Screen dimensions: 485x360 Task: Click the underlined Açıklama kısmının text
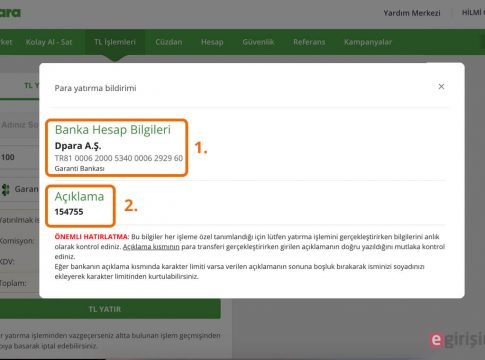tap(151, 247)
